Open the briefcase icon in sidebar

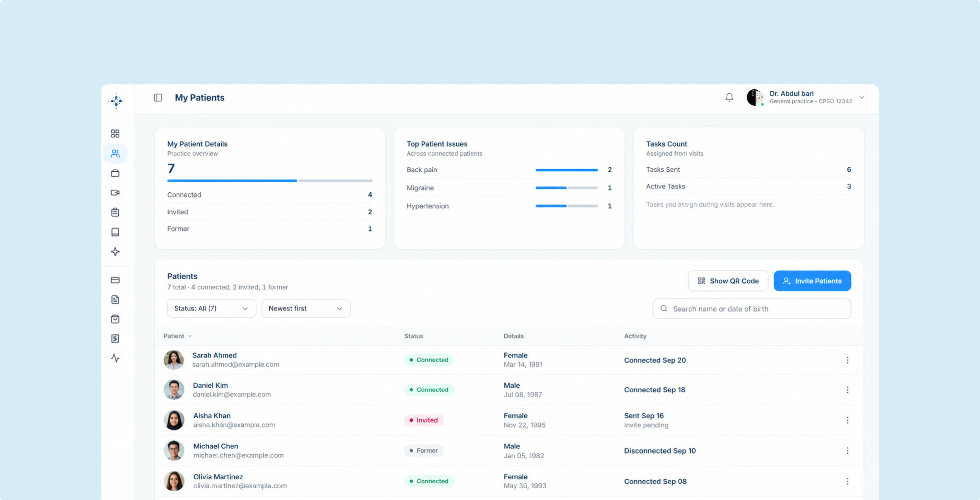coord(115,173)
